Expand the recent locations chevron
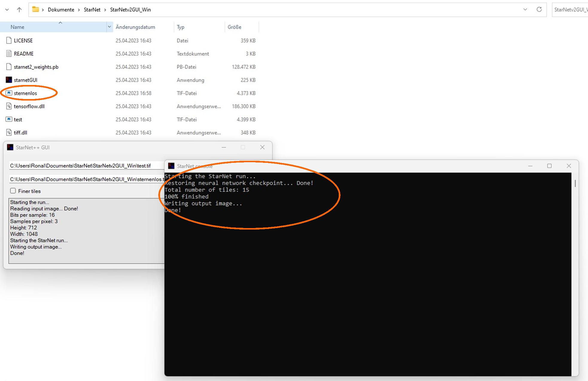Viewport: 588px width, 381px height. tap(7, 10)
